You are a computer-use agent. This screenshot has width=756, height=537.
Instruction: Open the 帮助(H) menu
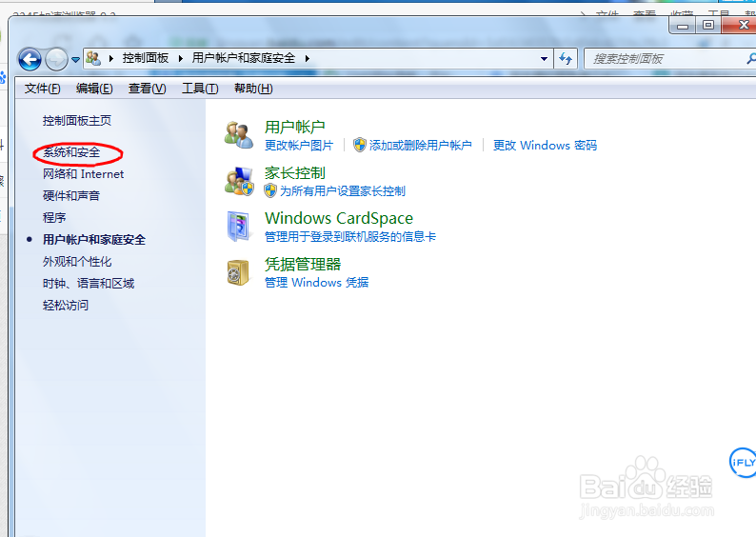(253, 89)
